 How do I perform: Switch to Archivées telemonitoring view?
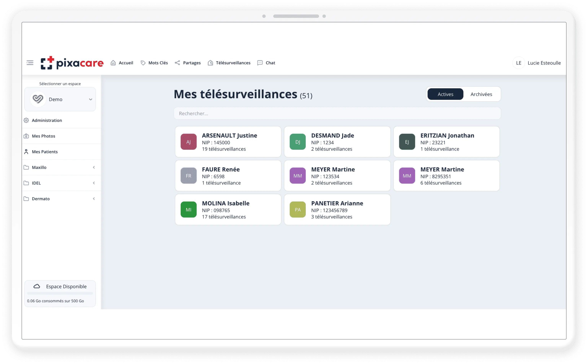(x=481, y=94)
